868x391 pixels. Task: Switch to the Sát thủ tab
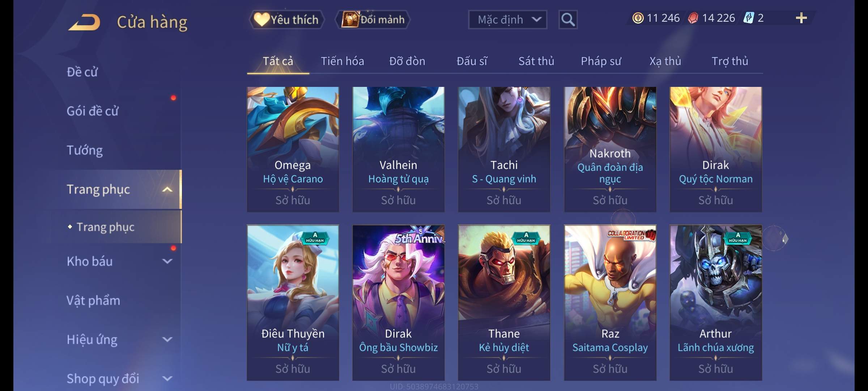536,61
